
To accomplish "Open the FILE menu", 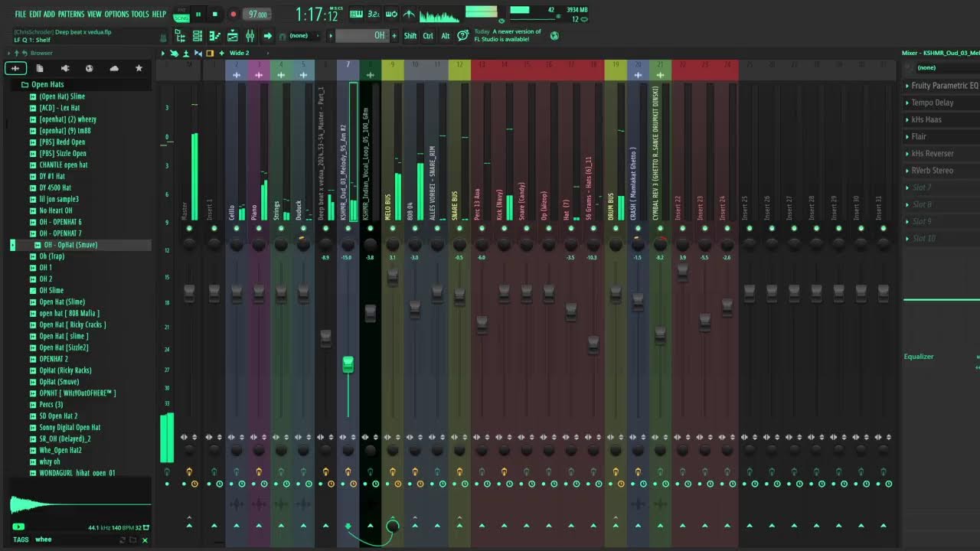I will 21,14.
